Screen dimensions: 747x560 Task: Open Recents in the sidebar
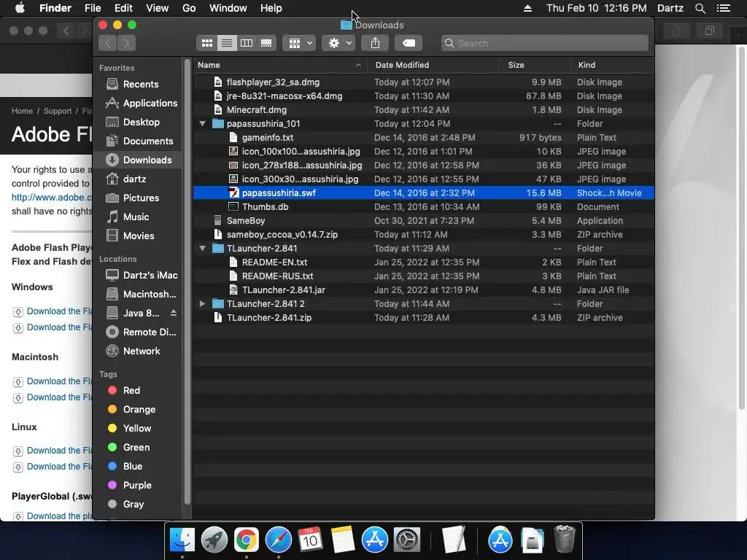click(x=137, y=85)
